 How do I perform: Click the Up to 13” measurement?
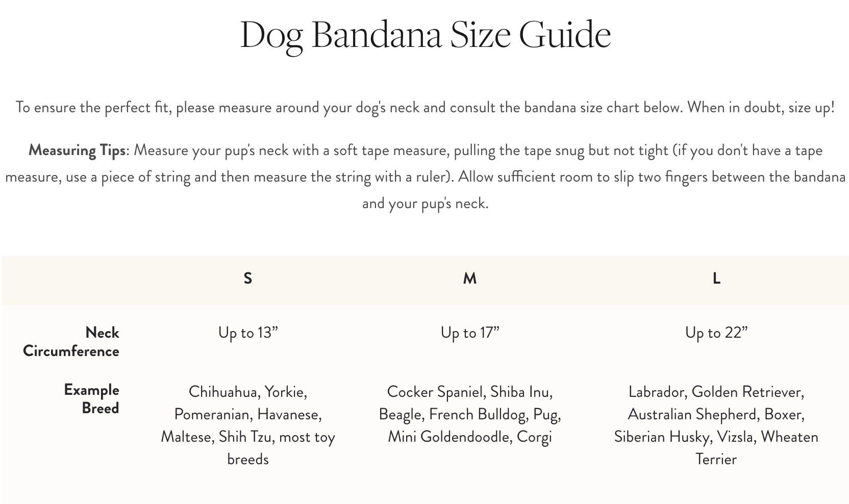(x=248, y=333)
